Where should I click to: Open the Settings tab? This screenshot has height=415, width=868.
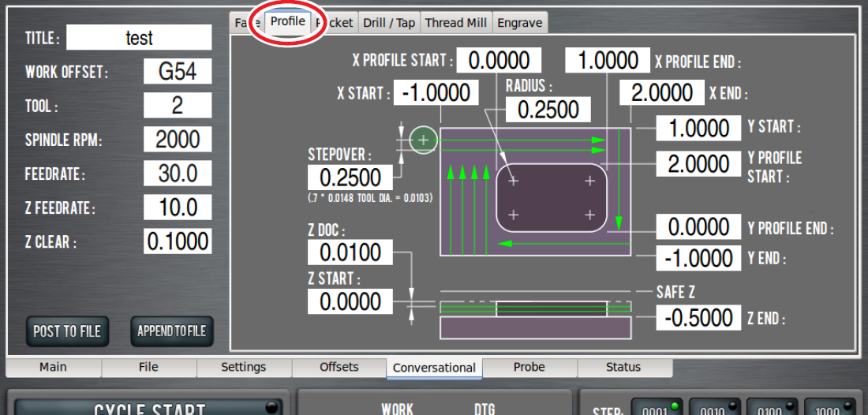coord(244,367)
